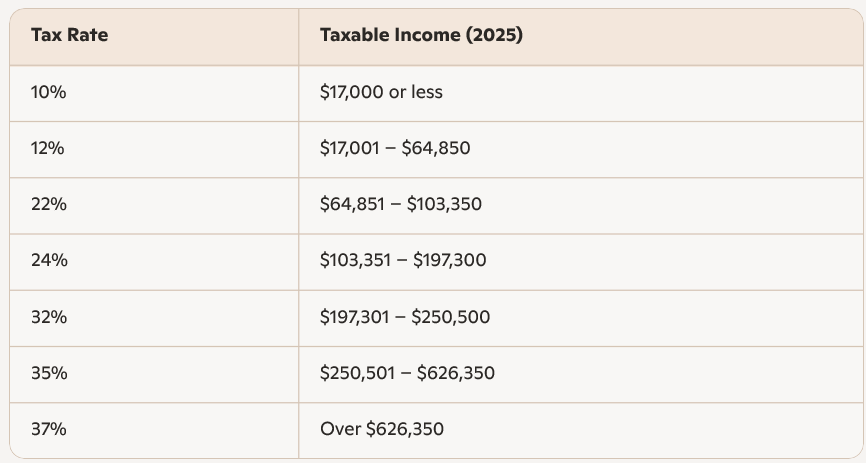Click the $197,300 upper limit value
The image size is (866, 463).
coord(450,260)
